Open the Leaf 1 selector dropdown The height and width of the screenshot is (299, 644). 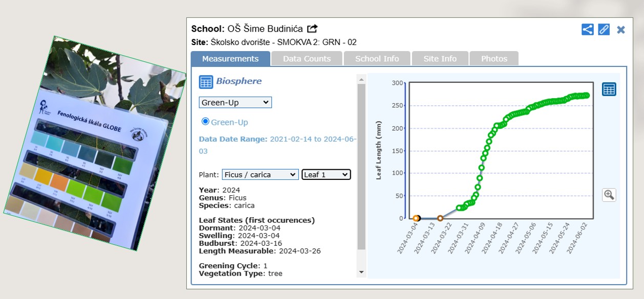[326, 175]
